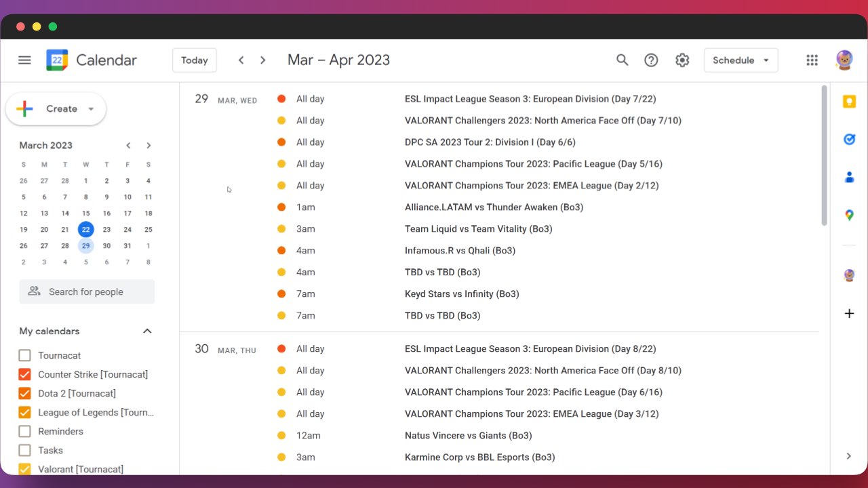The height and width of the screenshot is (488, 868).
Task: Toggle the Tournacat calendar checkbox
Action: [25, 355]
